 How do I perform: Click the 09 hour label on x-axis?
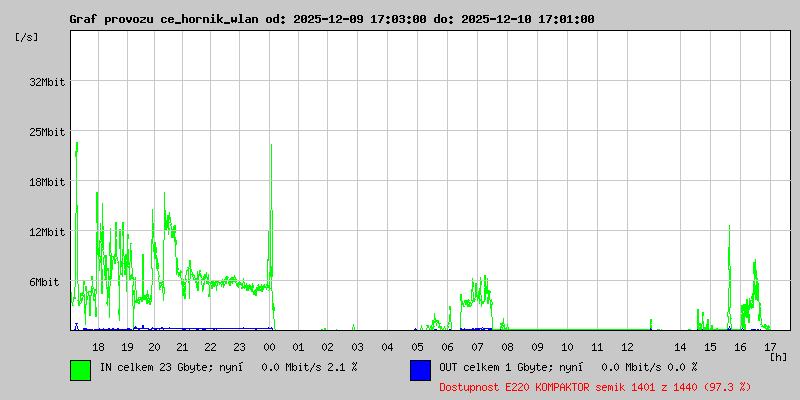pos(537,347)
